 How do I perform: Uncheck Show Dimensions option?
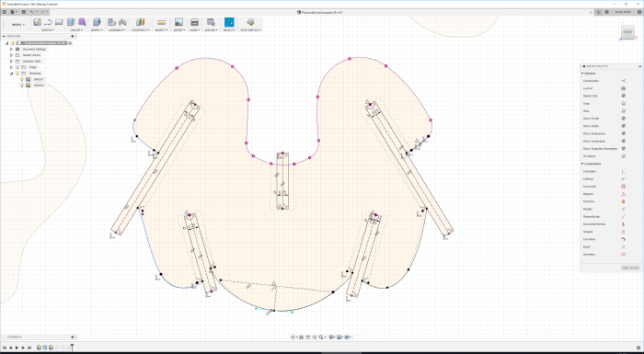coord(623,133)
